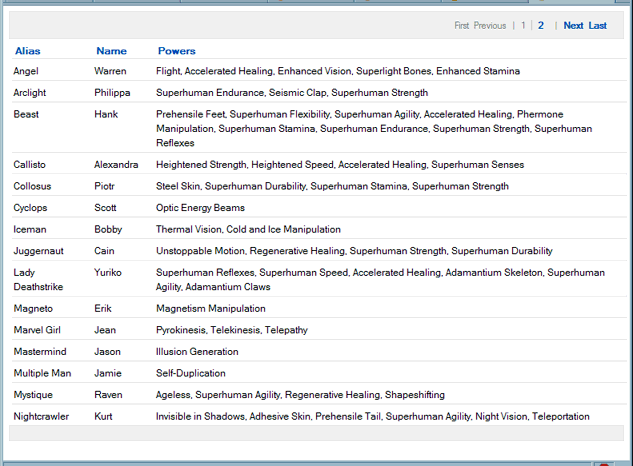Click the name Jean
This screenshot has width=633, height=466.
tap(105, 330)
